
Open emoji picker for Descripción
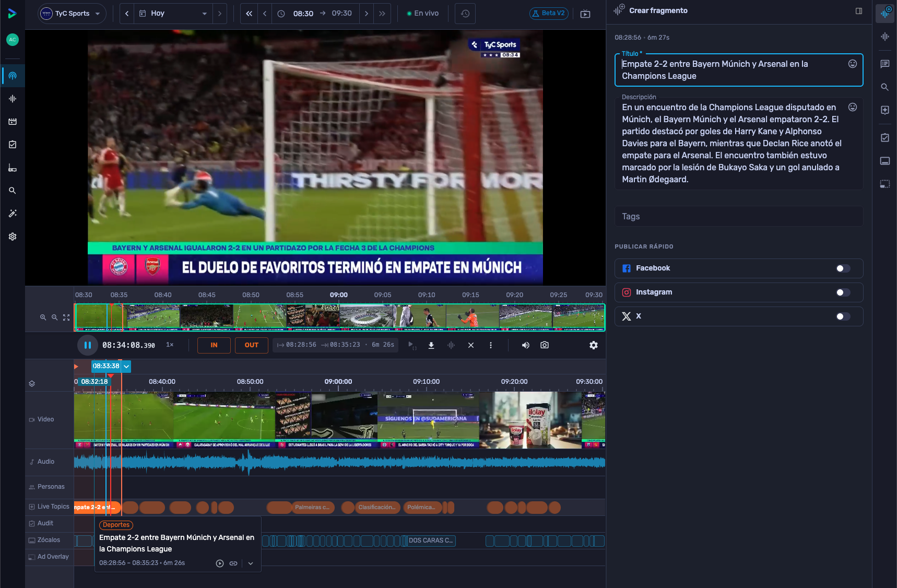853,107
